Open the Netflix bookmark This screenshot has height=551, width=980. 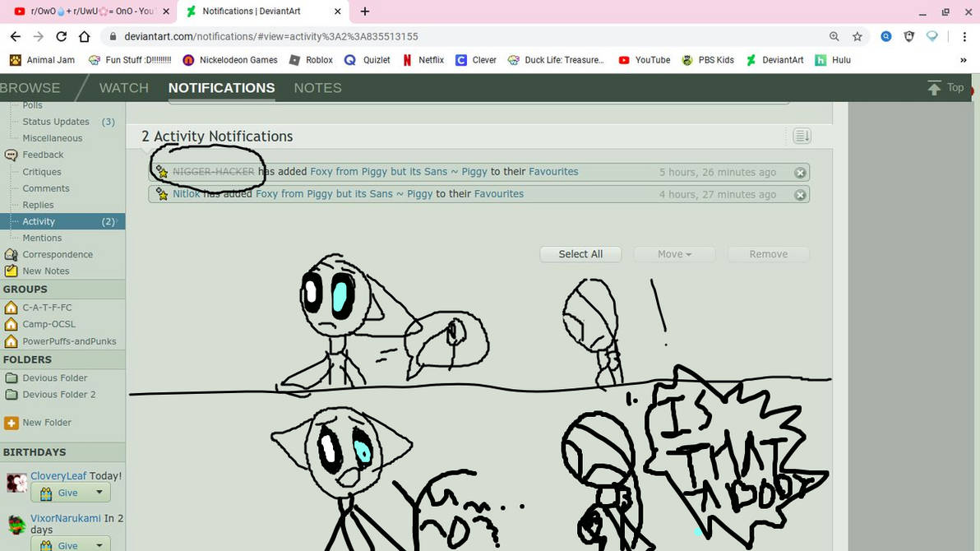pos(423,60)
